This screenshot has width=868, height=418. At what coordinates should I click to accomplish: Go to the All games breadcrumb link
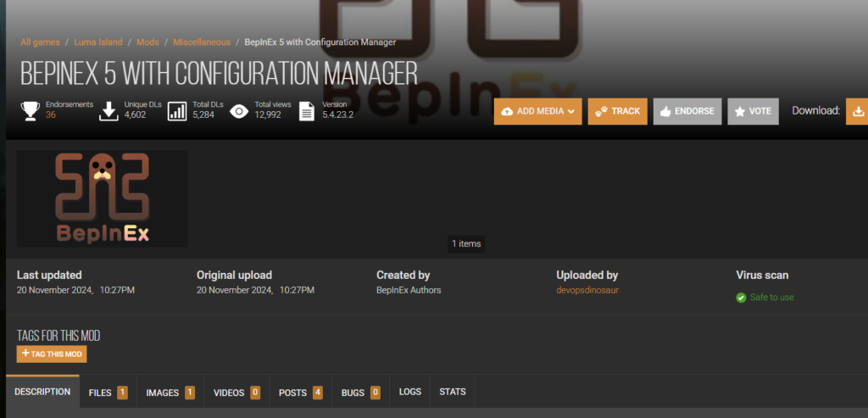coord(40,42)
